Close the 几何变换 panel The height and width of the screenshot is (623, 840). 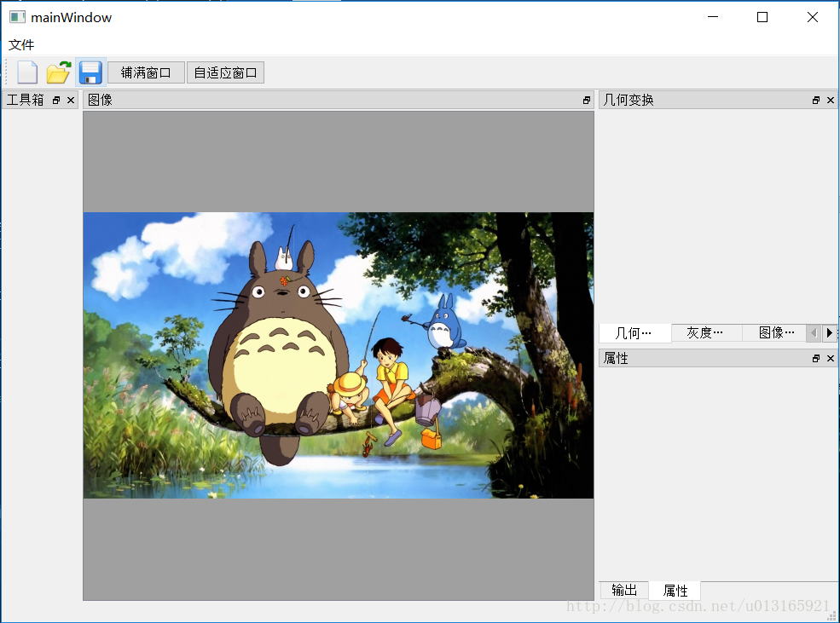click(831, 100)
